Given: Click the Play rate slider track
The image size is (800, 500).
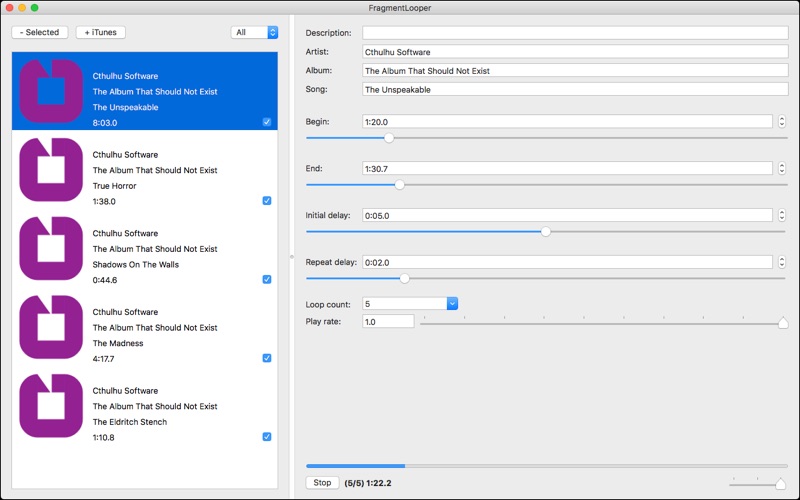Looking at the screenshot, I should (600, 323).
